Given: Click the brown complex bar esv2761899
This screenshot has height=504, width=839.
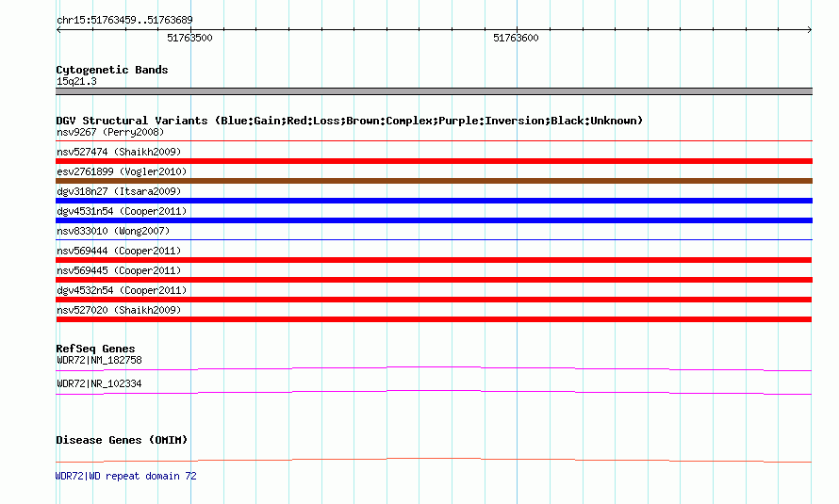Looking at the screenshot, I should point(434,181).
